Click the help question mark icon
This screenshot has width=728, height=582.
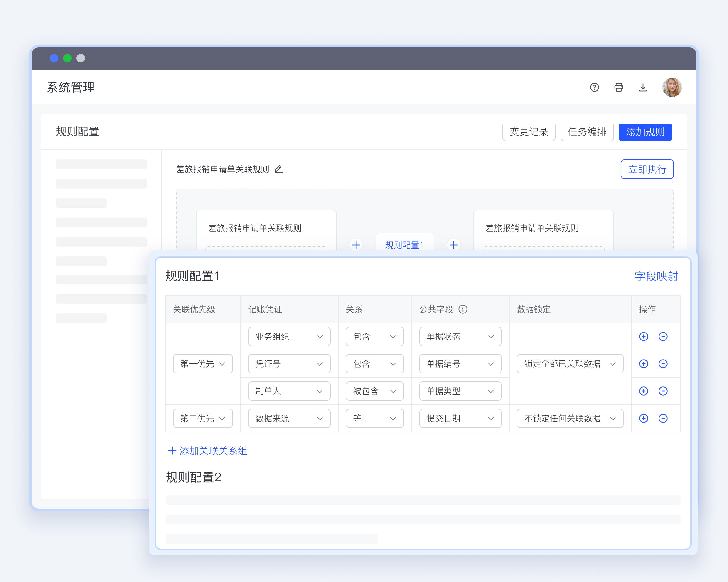pos(594,87)
